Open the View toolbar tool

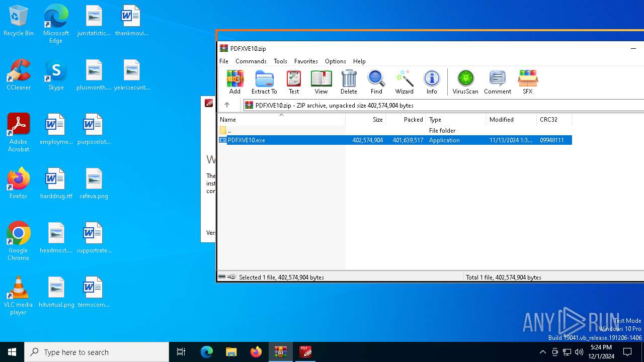tap(321, 82)
